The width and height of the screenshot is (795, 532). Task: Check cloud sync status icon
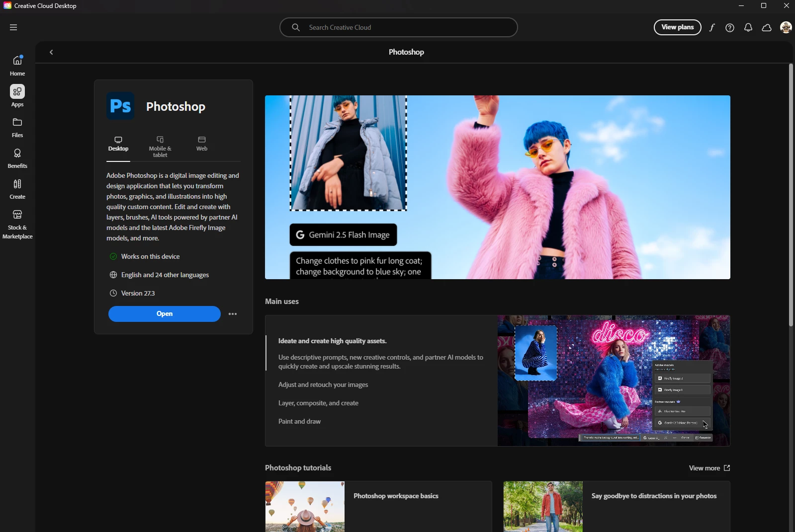[x=767, y=27]
